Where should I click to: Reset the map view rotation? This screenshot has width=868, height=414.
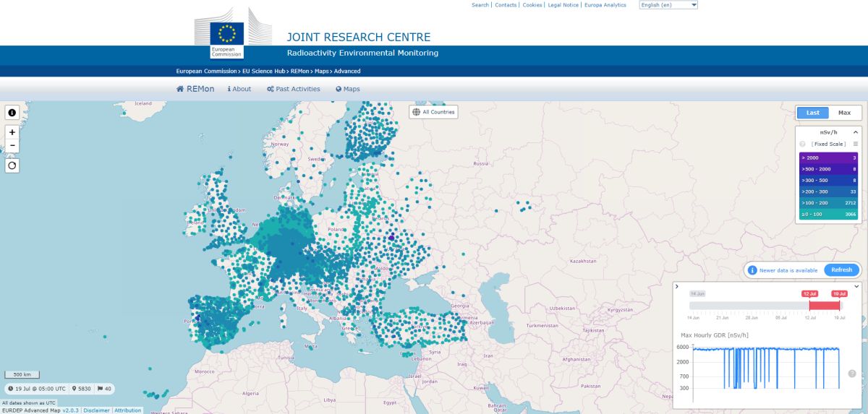12,165
